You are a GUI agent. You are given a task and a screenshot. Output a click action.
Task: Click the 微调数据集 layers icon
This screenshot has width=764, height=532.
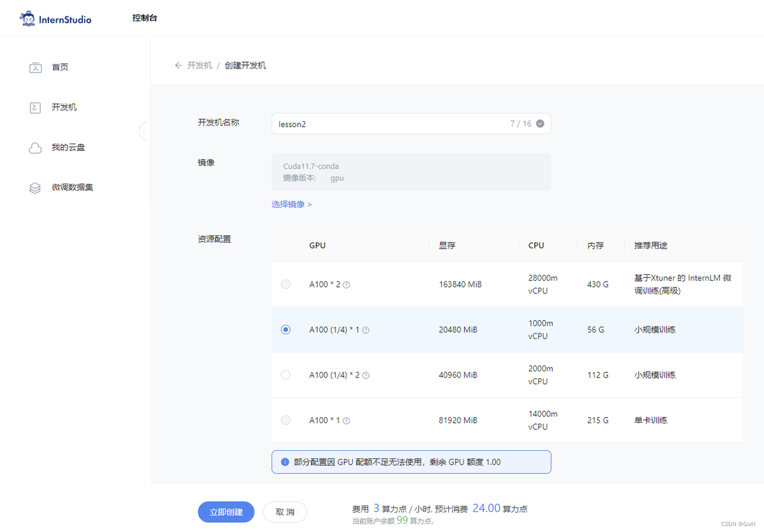(35, 188)
